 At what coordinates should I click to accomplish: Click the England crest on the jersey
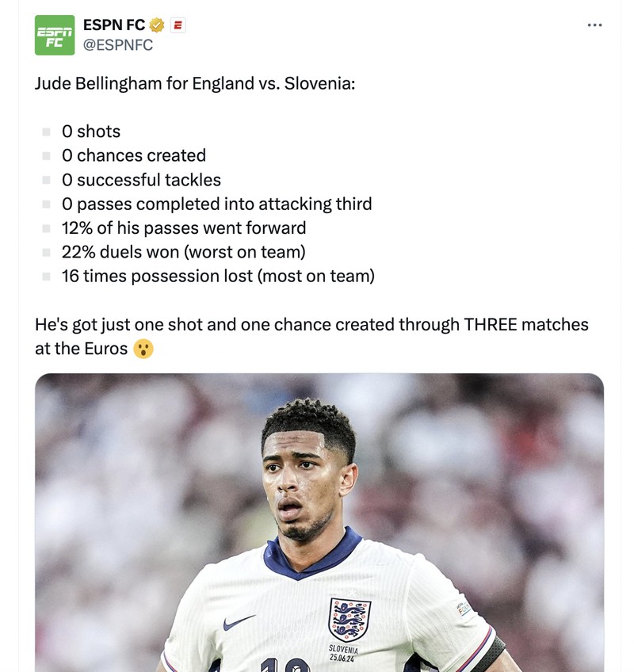point(349,620)
